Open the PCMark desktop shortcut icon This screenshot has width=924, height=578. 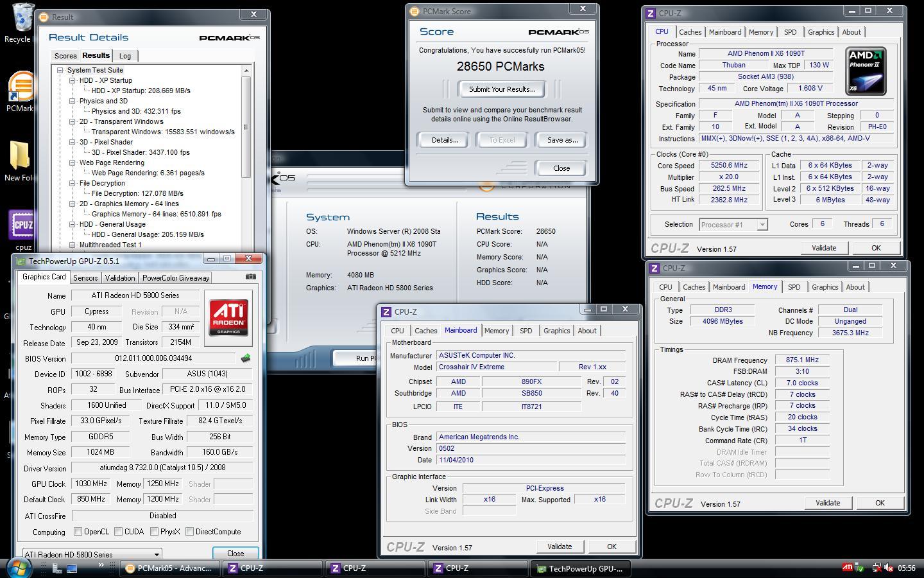pos(21,86)
